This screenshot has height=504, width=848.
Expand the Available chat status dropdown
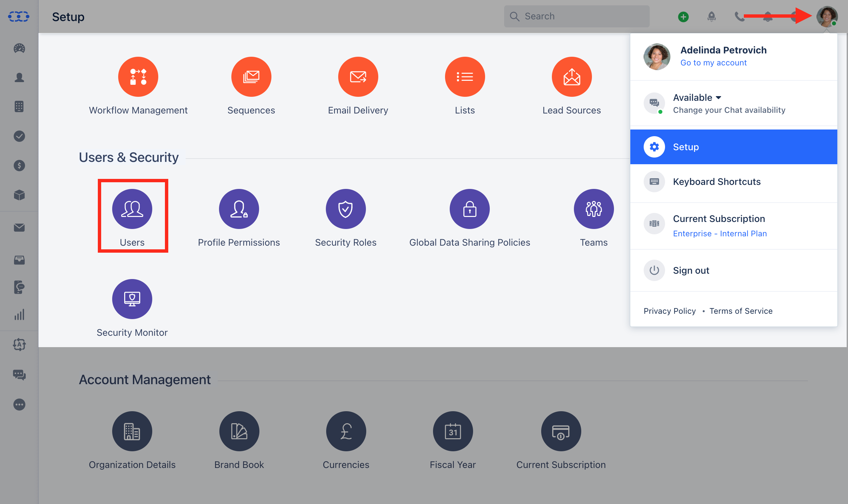[697, 97]
